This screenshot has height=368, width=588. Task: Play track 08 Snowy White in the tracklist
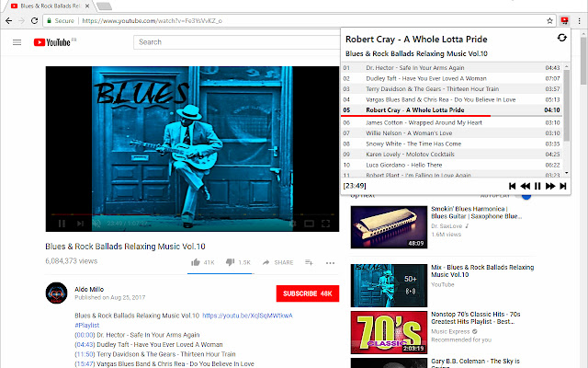(451, 144)
